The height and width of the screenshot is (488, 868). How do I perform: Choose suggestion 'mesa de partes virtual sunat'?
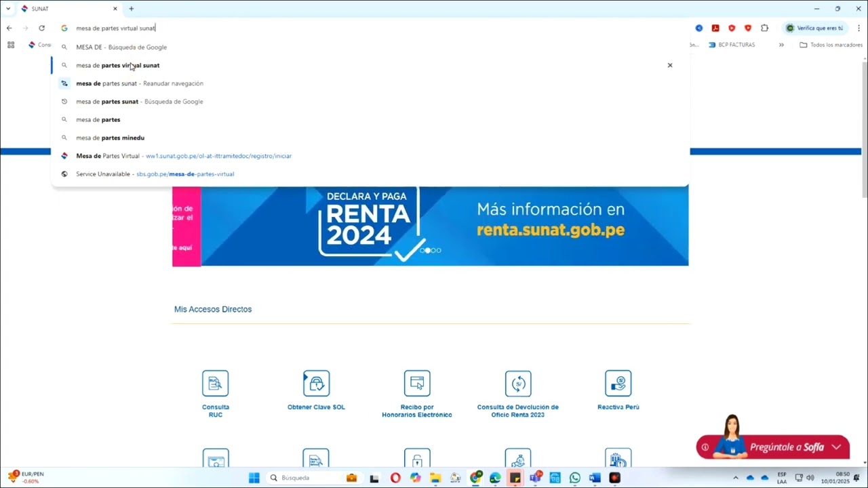click(370, 65)
